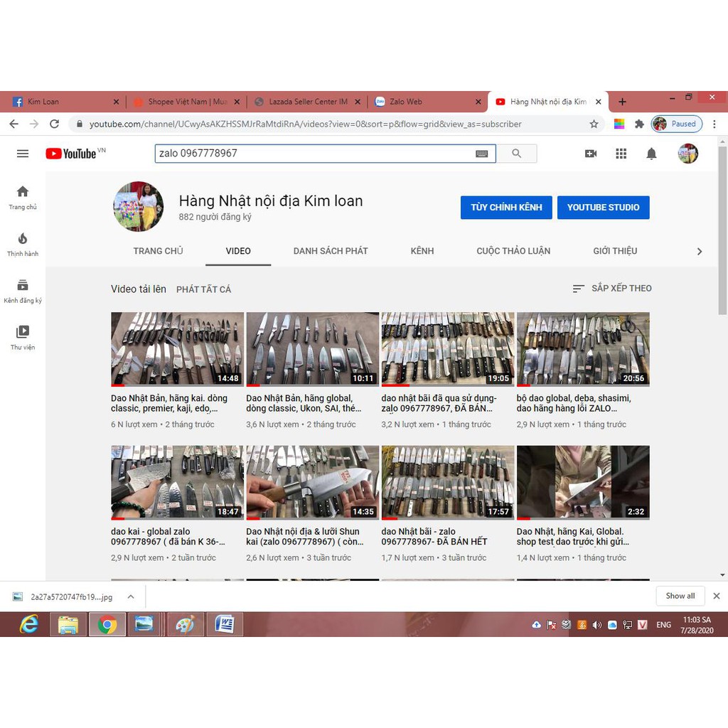Viewport: 728px width, 728px height.
Task: Open the GIỚI THIỆU tab
Action: [615, 251]
